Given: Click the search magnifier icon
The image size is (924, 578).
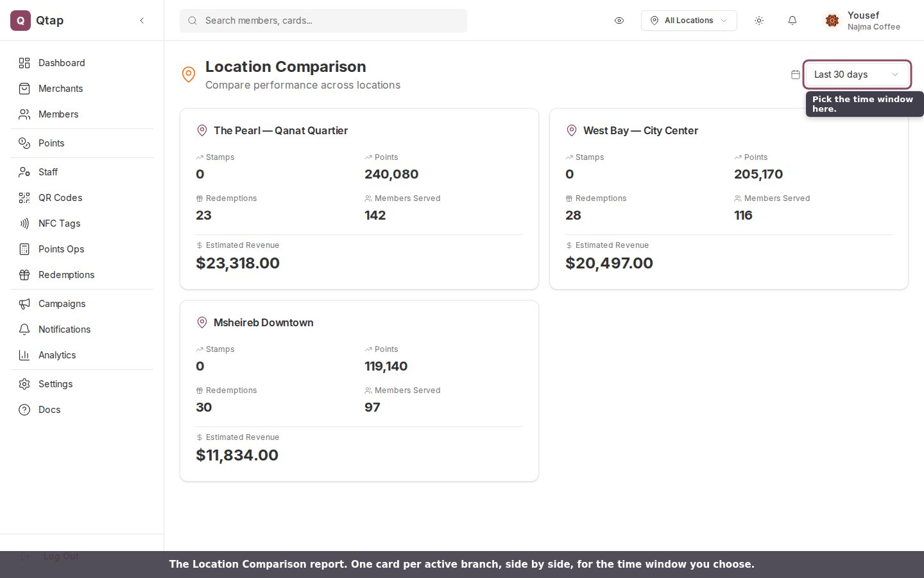Looking at the screenshot, I should pos(192,21).
